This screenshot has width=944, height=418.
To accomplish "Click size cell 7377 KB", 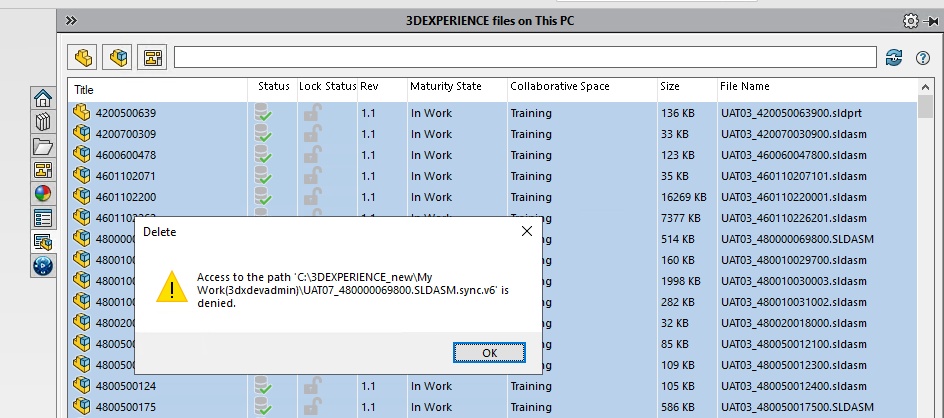I will pyautogui.click(x=680, y=218).
